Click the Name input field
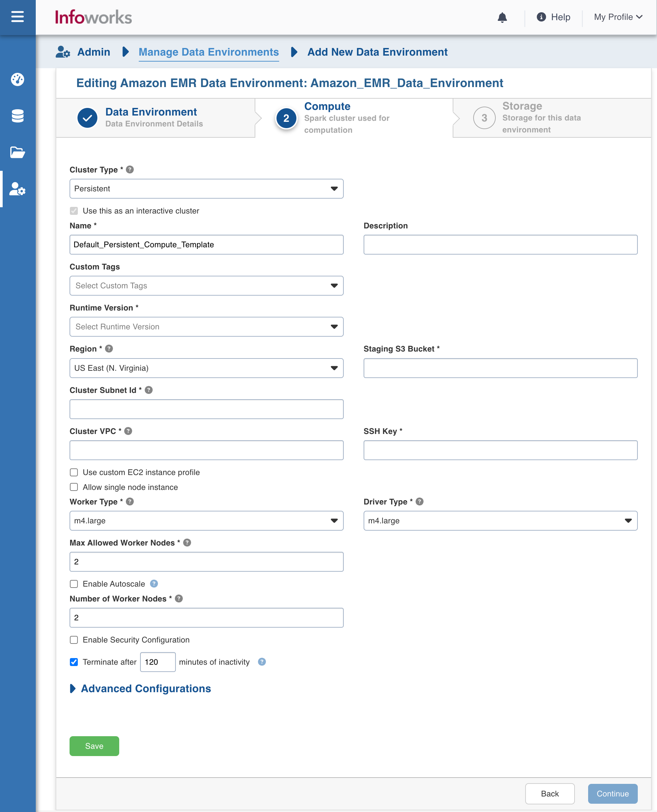The image size is (657, 812). [x=206, y=244]
